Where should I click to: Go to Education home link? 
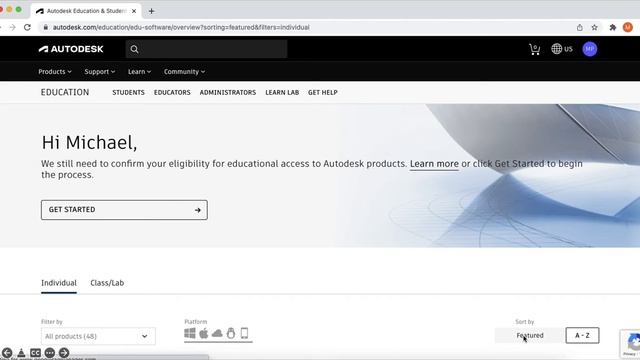pos(65,92)
